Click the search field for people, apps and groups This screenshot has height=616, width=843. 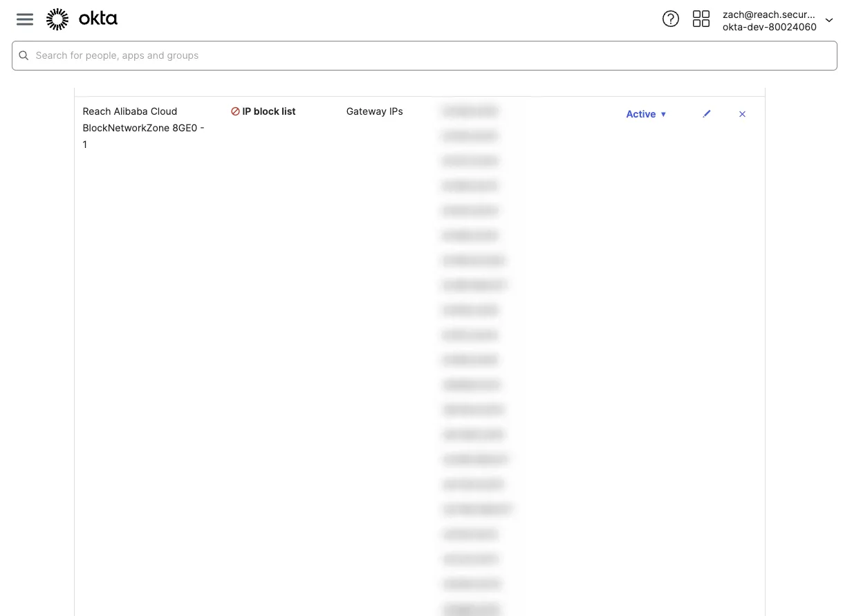tap(425, 55)
